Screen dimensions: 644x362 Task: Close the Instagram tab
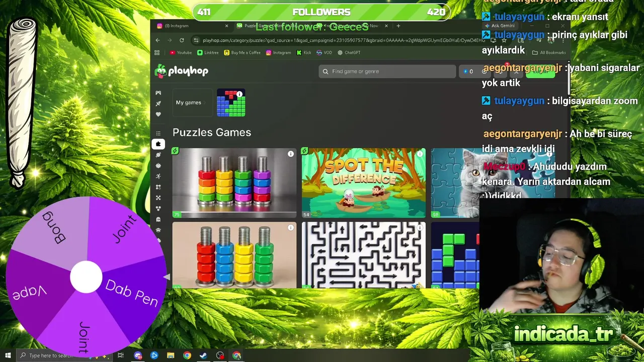coord(226,26)
